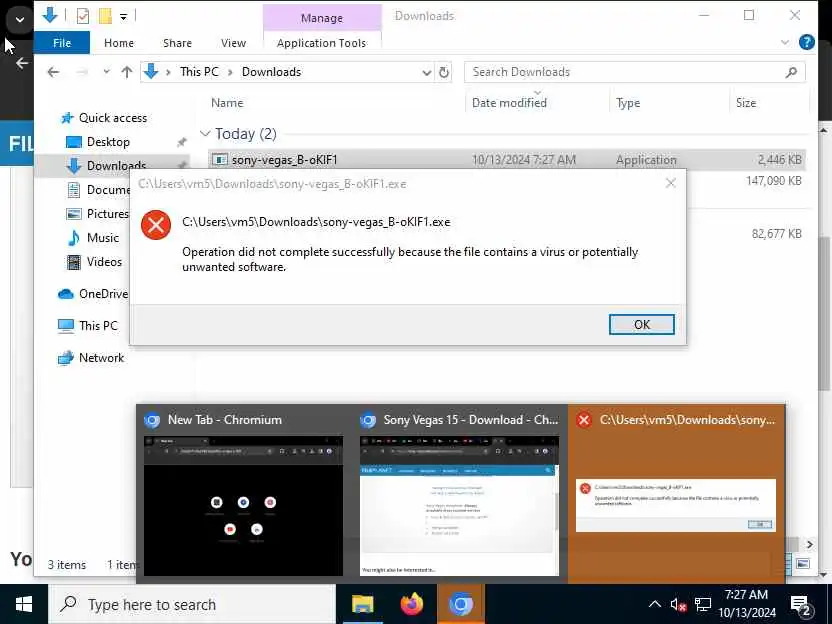Refresh the Downloads folder
This screenshot has width=832, height=624.
[x=444, y=72]
